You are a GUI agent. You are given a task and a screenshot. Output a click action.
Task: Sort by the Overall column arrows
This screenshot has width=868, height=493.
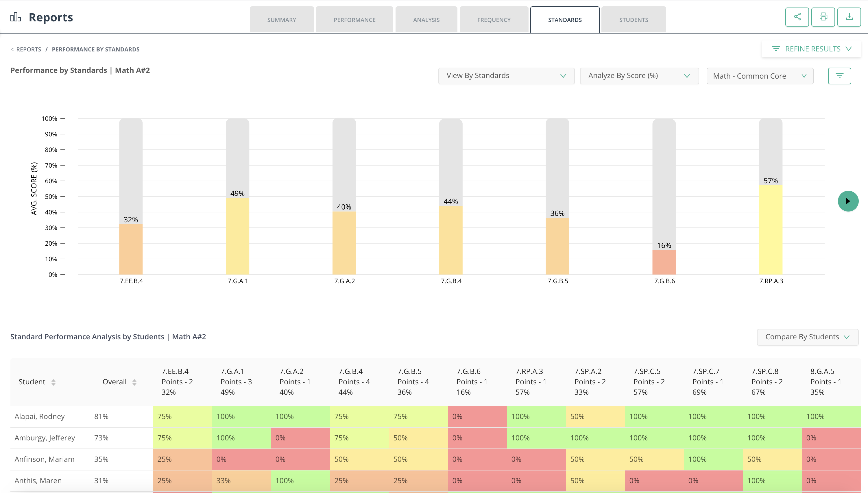(x=134, y=382)
